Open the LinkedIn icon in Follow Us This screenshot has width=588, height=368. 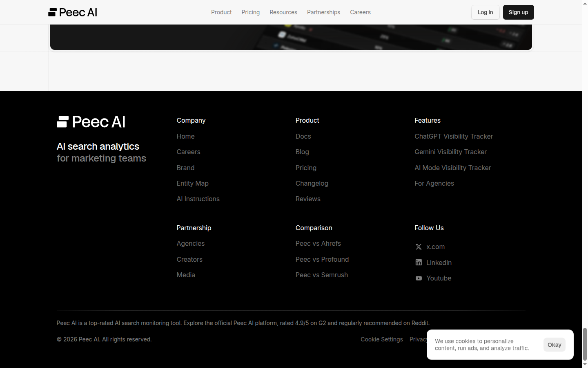(x=419, y=263)
